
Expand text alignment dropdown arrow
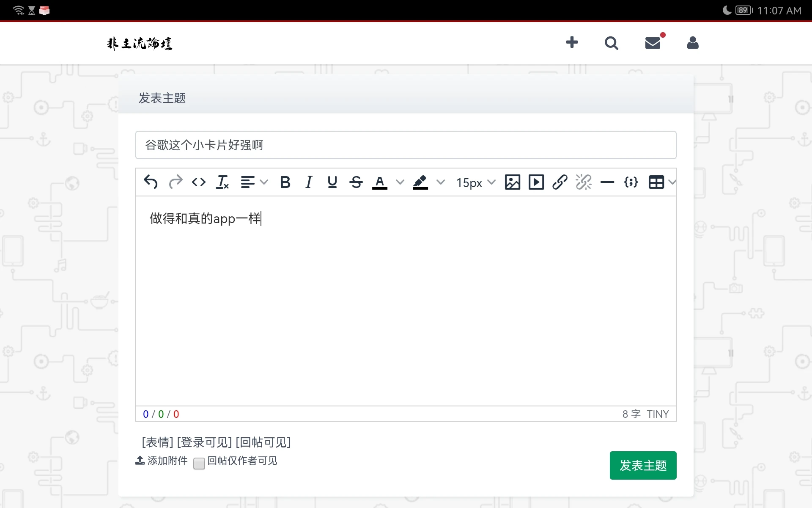coord(264,182)
